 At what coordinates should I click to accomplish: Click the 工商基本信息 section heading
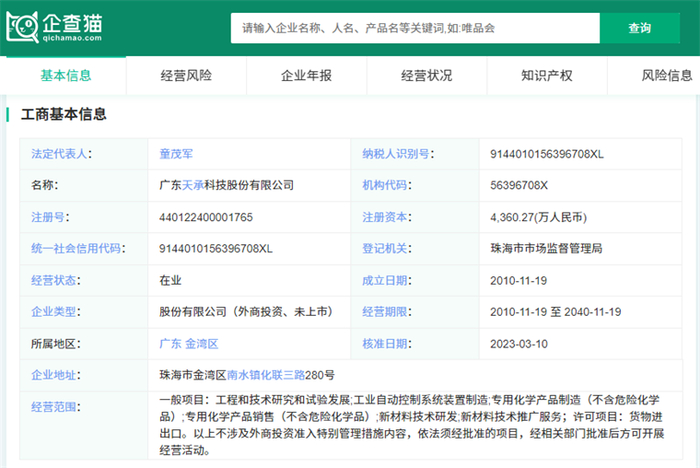coord(64,114)
